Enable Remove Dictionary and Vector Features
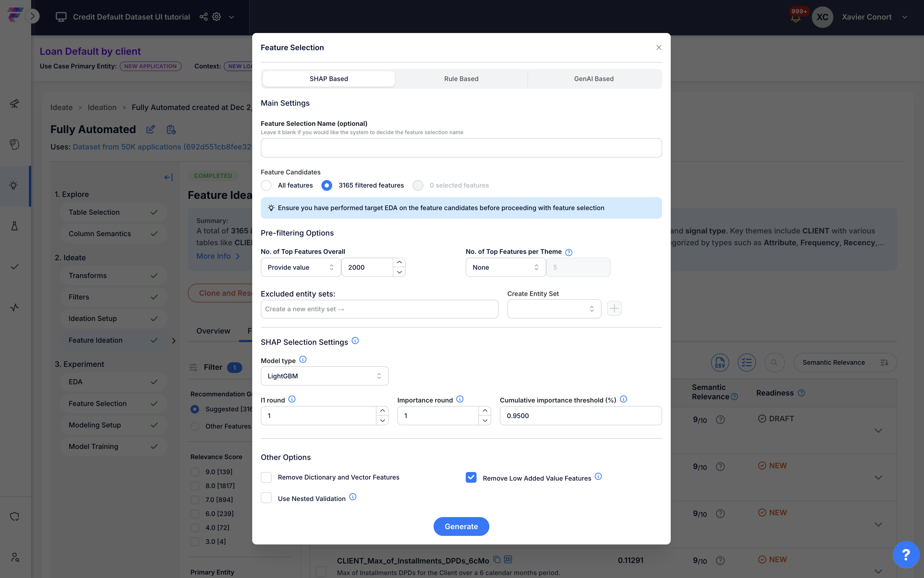 [x=266, y=477]
